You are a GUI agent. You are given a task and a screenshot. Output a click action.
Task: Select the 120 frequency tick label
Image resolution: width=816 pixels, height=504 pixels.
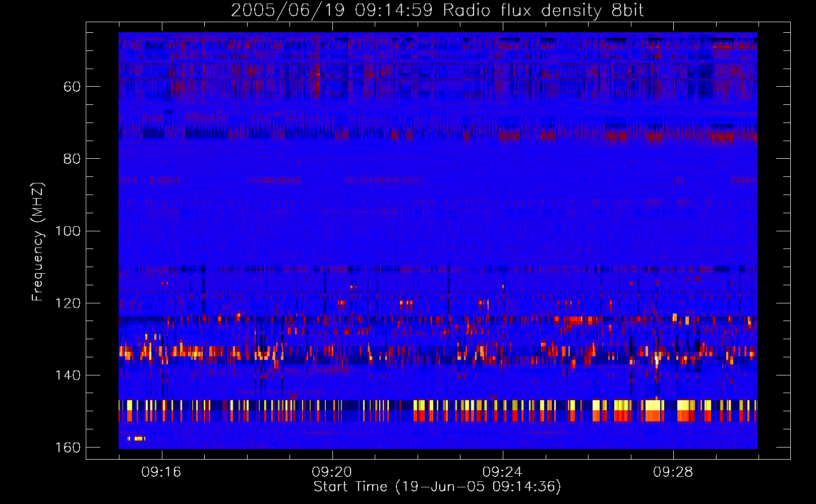(x=68, y=303)
